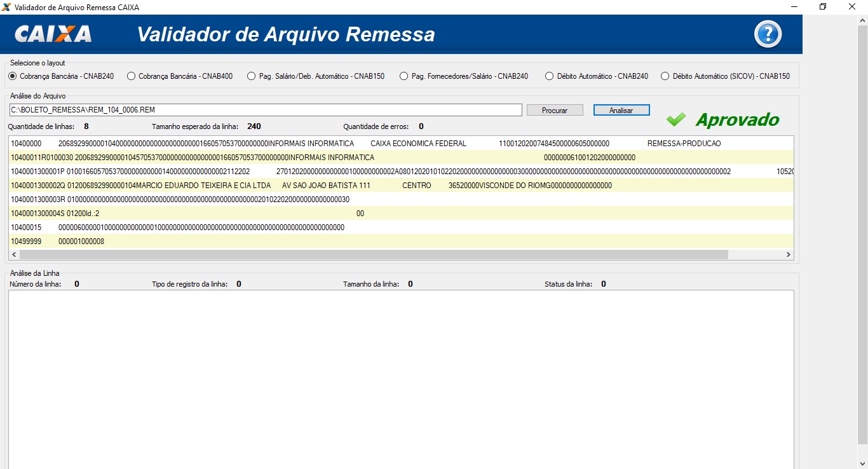
Task: Click the Número da linha label
Action: pyautogui.click(x=36, y=284)
